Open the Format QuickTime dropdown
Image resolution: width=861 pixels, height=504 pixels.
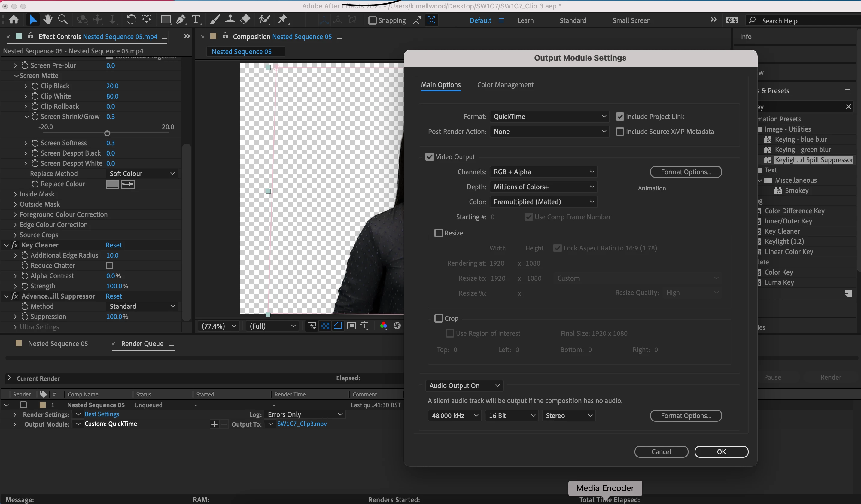(x=549, y=117)
